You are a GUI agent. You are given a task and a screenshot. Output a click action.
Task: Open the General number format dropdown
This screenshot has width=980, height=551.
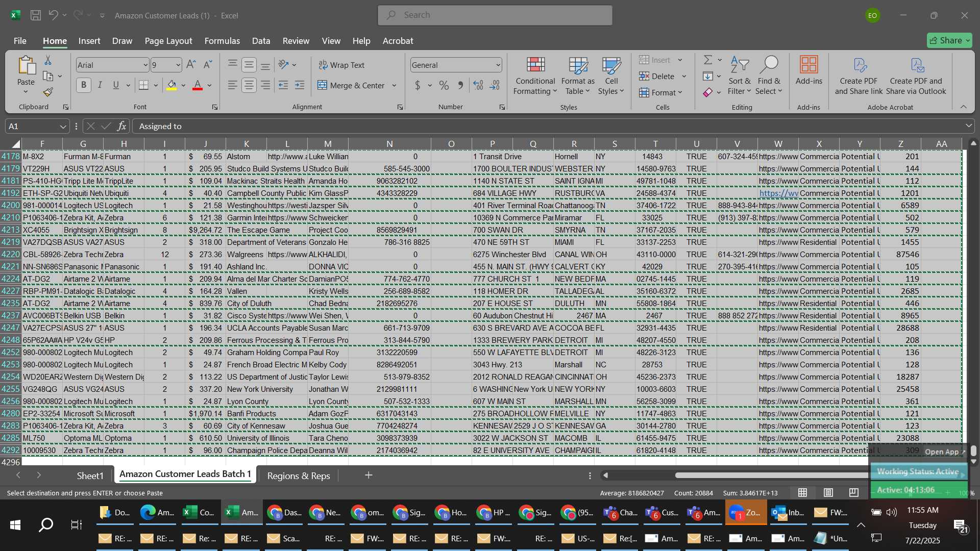point(498,65)
